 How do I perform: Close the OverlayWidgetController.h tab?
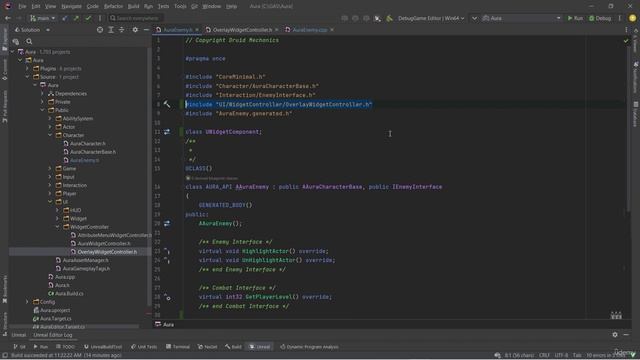point(277,30)
